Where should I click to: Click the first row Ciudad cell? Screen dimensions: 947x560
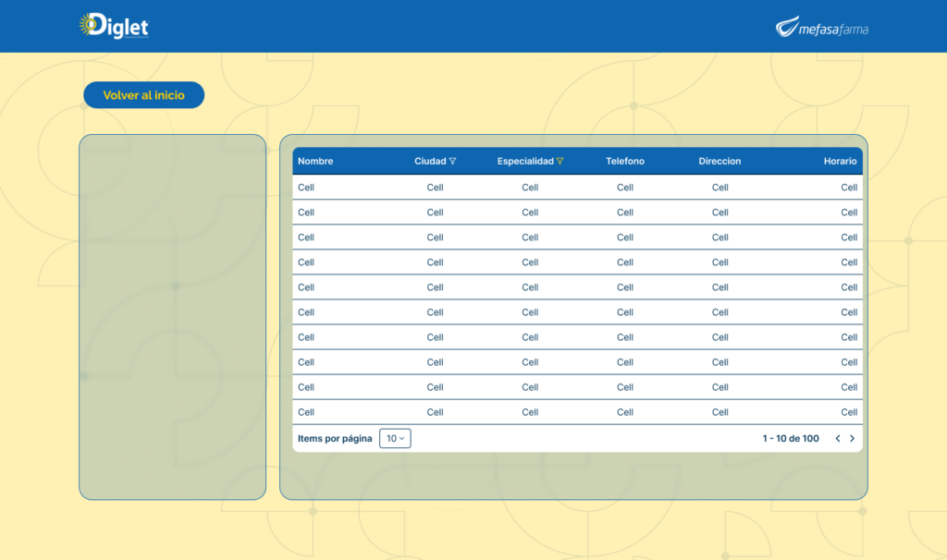coord(435,188)
